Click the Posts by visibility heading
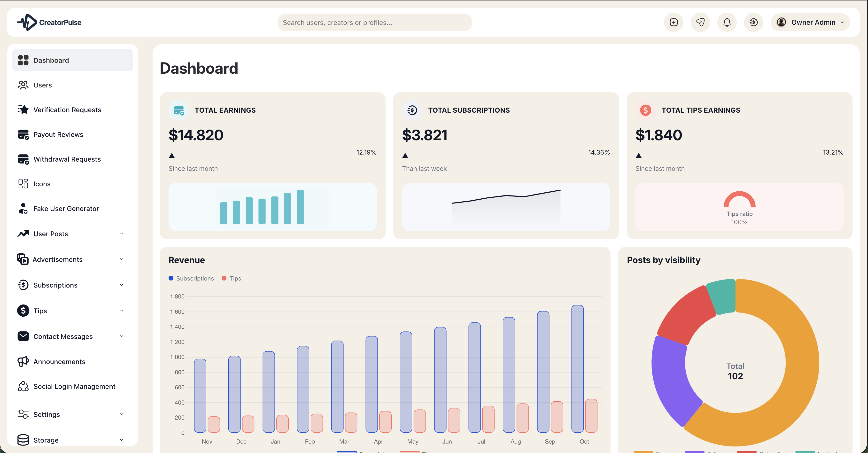Viewport: 868px width, 453px height. pos(663,260)
